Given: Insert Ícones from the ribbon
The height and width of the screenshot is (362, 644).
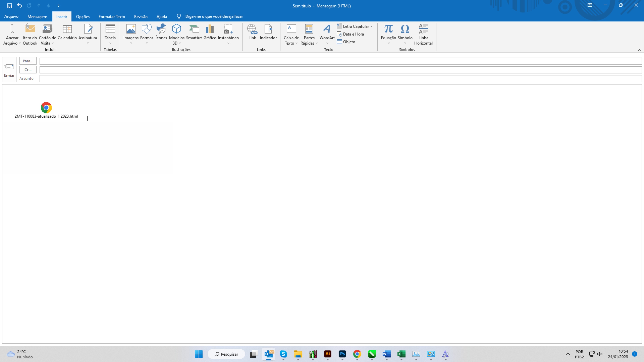Looking at the screenshot, I should [x=161, y=32].
